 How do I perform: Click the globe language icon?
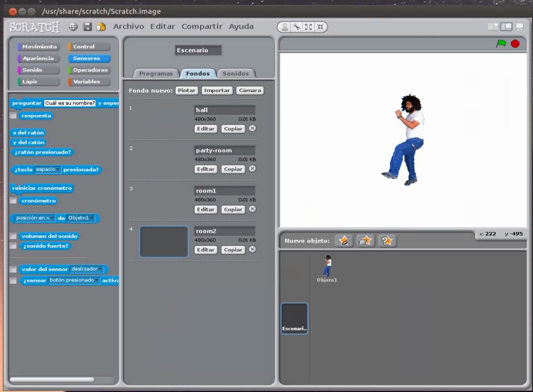73,27
